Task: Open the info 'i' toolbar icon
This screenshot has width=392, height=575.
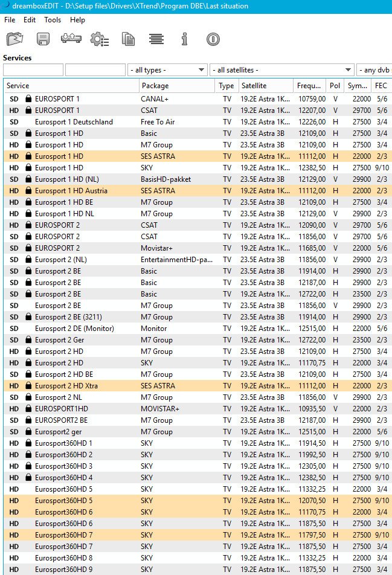Action: pyautogui.click(x=184, y=39)
